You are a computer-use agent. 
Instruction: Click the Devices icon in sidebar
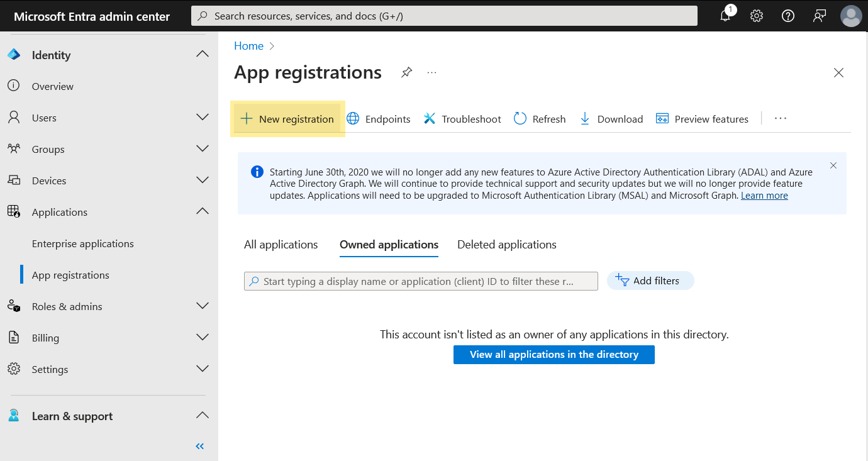(14, 180)
